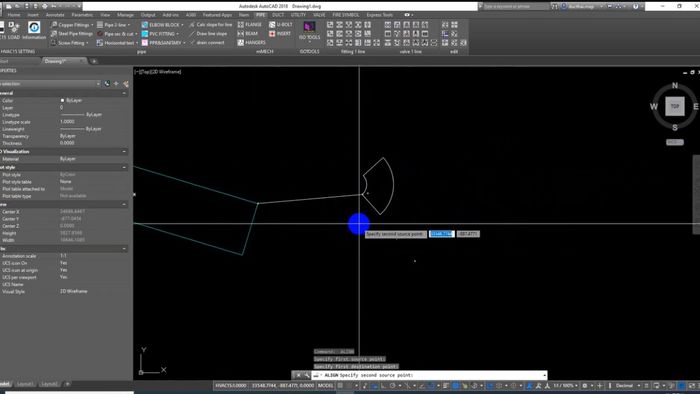Click the HANGERS tool
The height and width of the screenshot is (394, 700).
[x=251, y=43]
